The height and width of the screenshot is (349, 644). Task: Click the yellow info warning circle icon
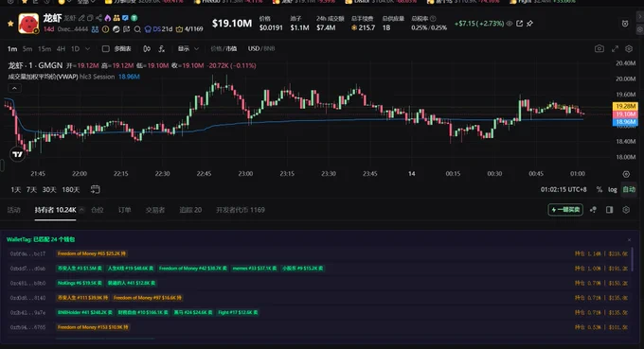pos(105,29)
